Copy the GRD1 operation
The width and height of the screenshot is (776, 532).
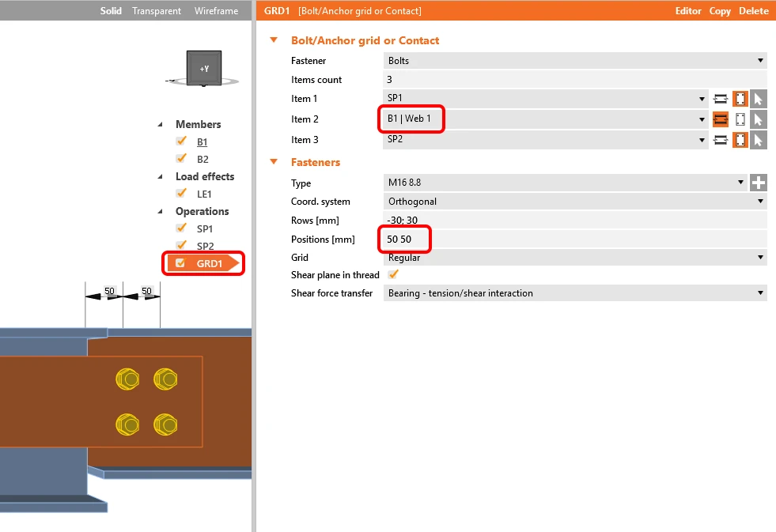coord(720,11)
